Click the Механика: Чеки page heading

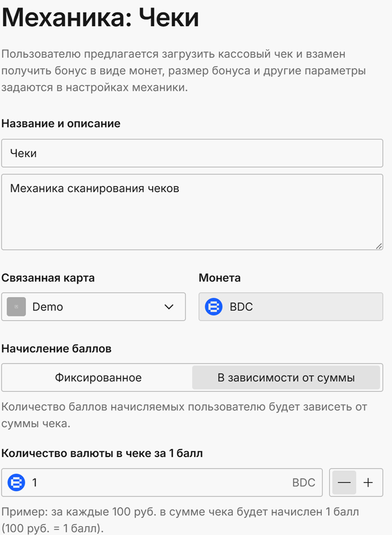100,18
